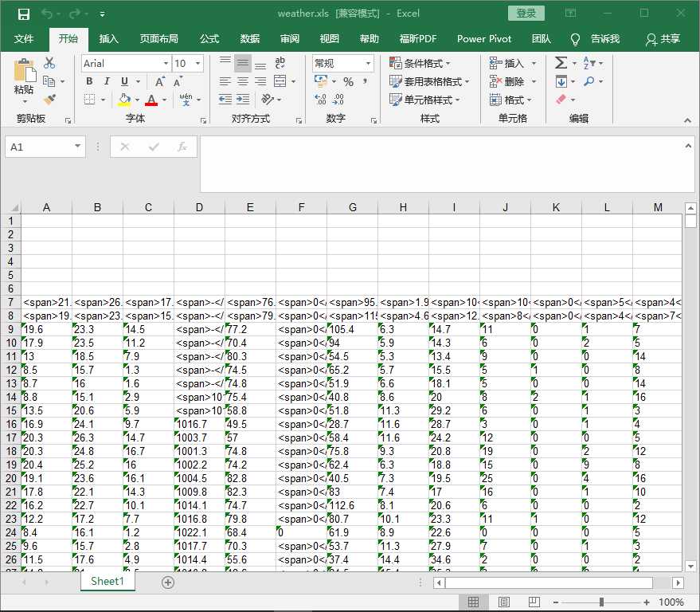
Task: Click the 登录 sign-in button
Action: point(526,14)
